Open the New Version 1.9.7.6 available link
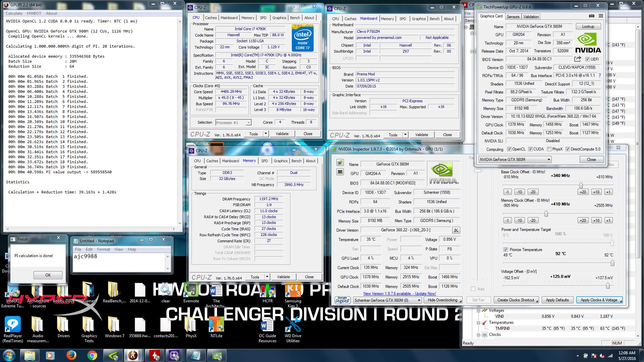644x362 pixels. coord(399,293)
